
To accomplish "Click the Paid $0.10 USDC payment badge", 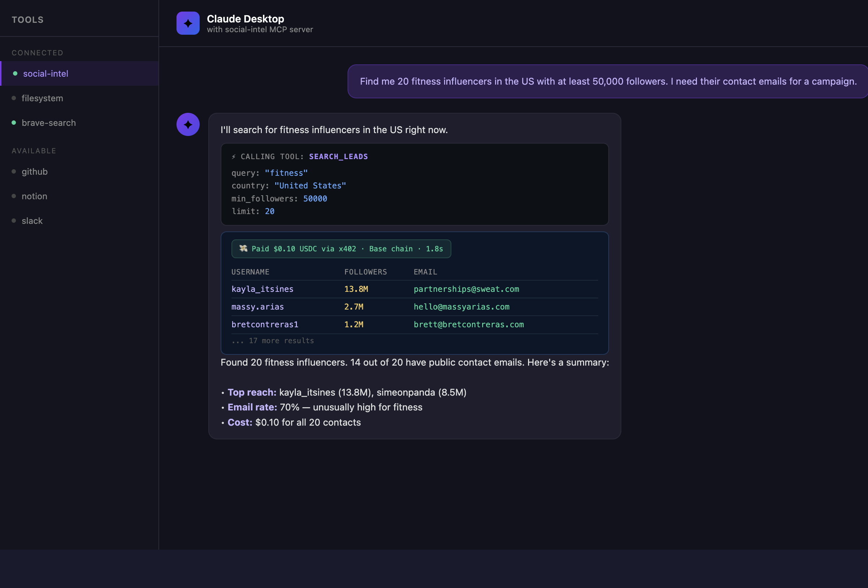I will click(341, 248).
